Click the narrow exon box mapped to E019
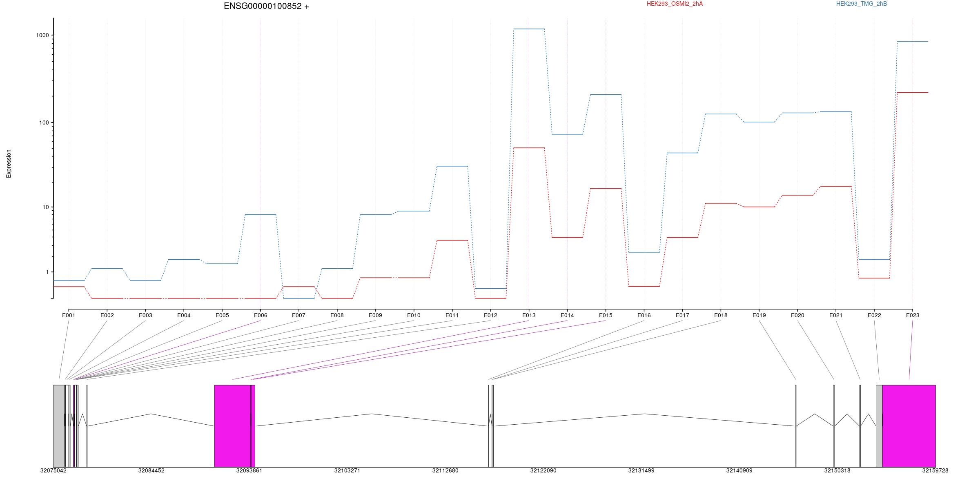The image size is (980, 490). (795, 426)
